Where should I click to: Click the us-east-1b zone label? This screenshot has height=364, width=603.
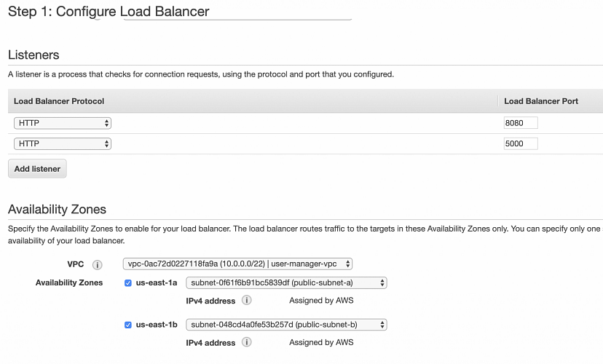coord(157,325)
